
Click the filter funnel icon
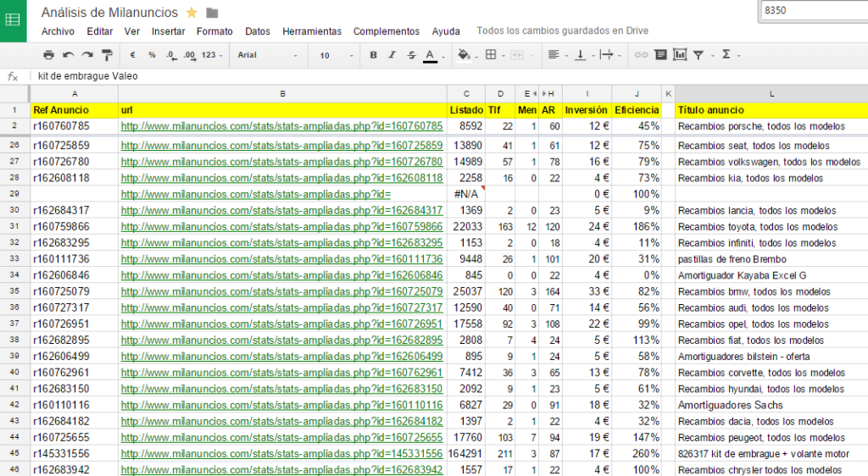pos(698,55)
